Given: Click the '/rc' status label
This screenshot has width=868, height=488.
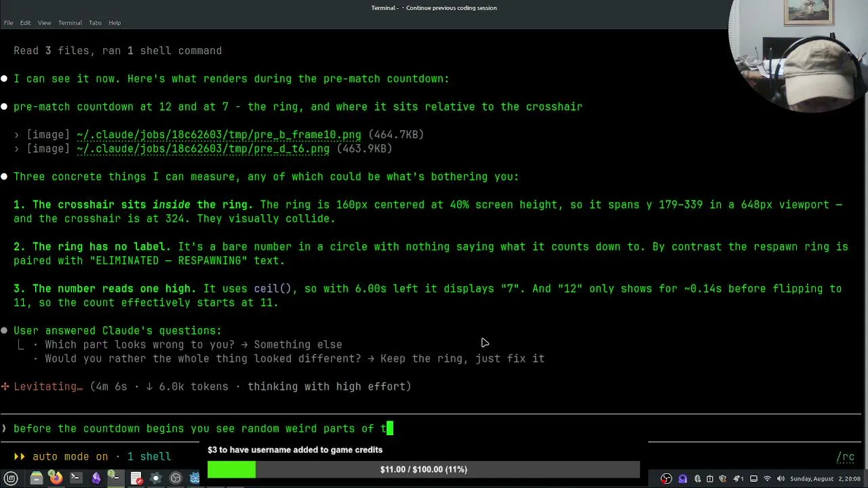Looking at the screenshot, I should pos(845,457).
